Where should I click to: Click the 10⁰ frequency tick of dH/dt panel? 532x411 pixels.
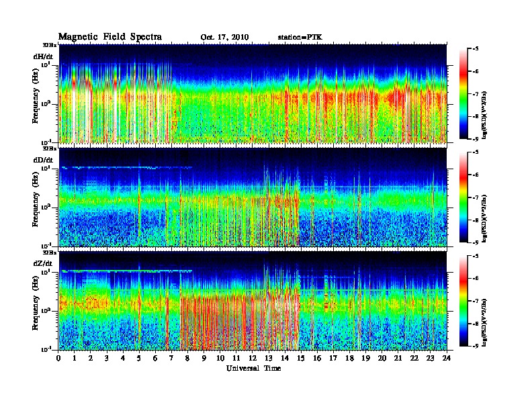click(x=46, y=104)
